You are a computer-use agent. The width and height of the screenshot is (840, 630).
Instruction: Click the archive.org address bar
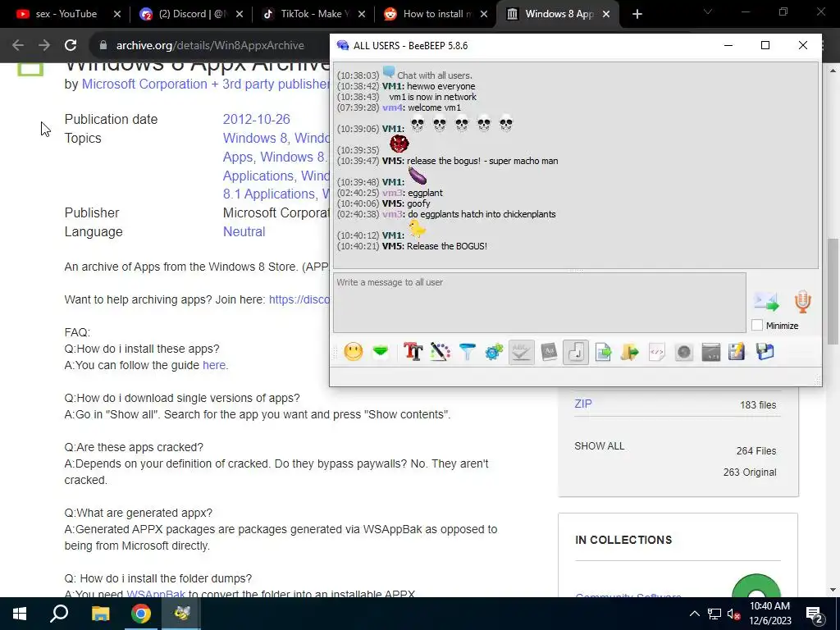210,46
